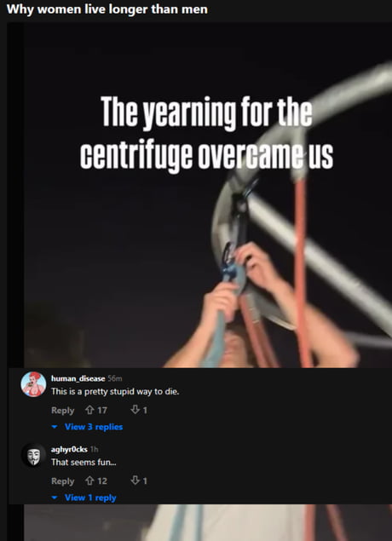This screenshot has width=392, height=541.
Task: Open the aghyr0cks username profile
Action: click(x=69, y=449)
